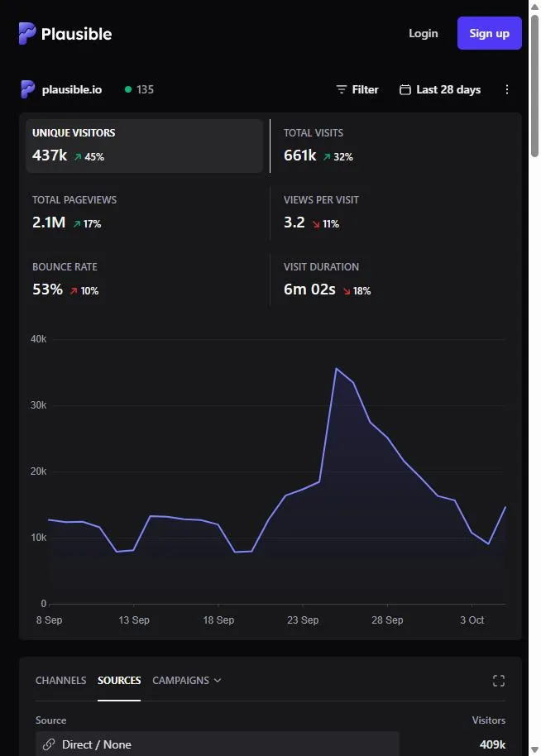Click the link icon beside Direct / None
This screenshot has width=541, height=756.
(x=48, y=744)
